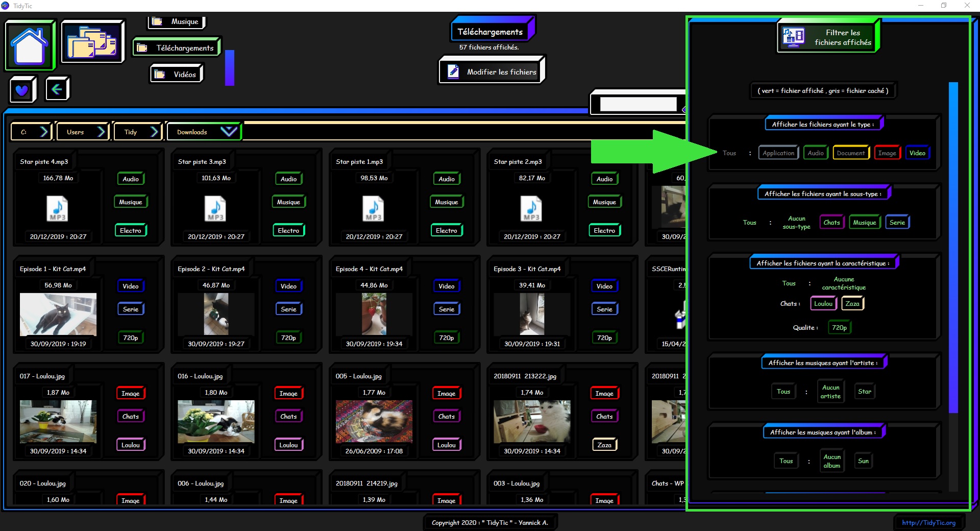980x531 pixels.
Task: Toggle the 720p quality filter
Action: (839, 327)
